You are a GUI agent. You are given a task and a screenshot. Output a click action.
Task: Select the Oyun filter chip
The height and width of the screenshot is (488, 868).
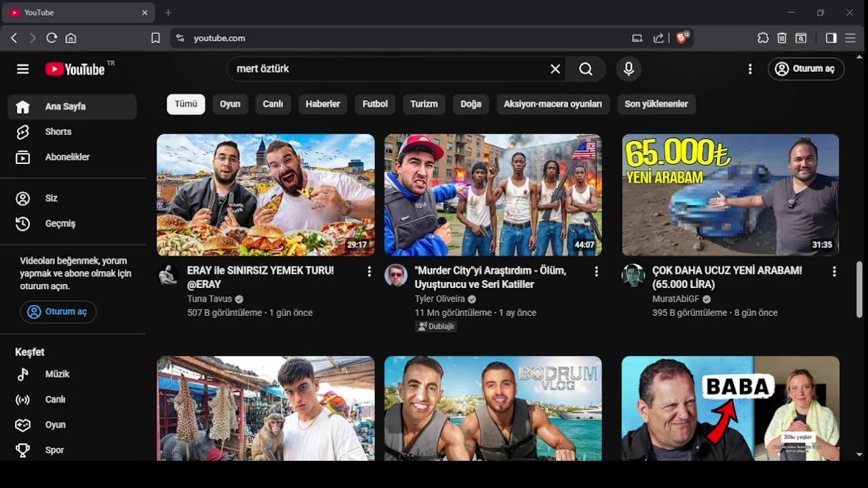click(230, 104)
